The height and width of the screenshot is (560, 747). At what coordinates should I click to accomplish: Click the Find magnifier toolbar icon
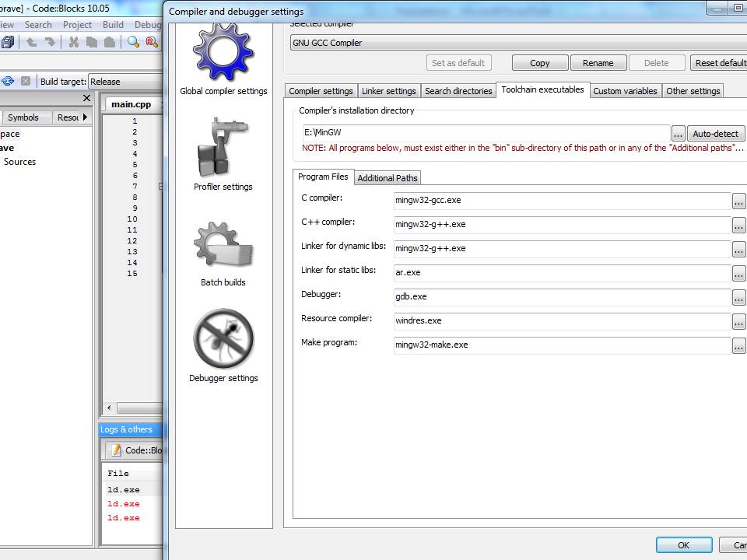coord(133,42)
